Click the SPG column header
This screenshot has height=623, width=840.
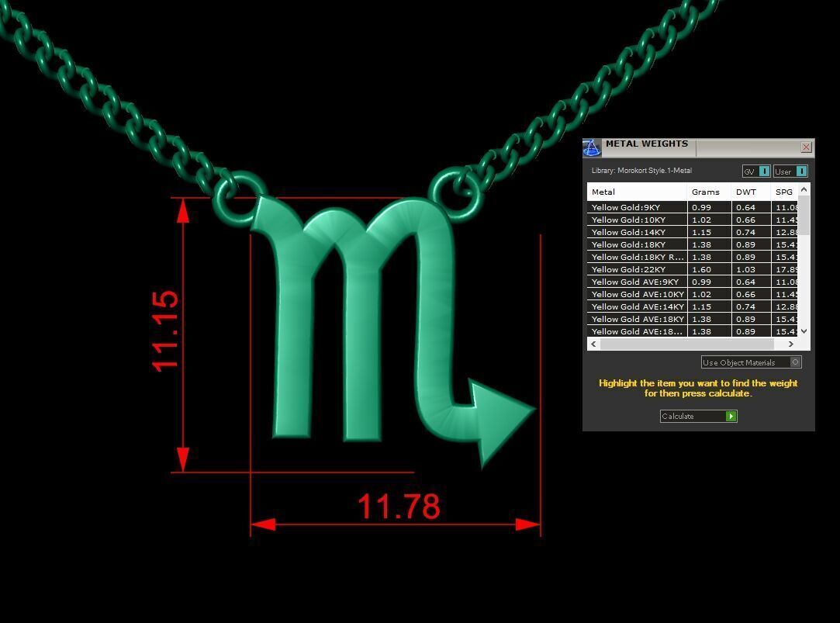(x=785, y=192)
